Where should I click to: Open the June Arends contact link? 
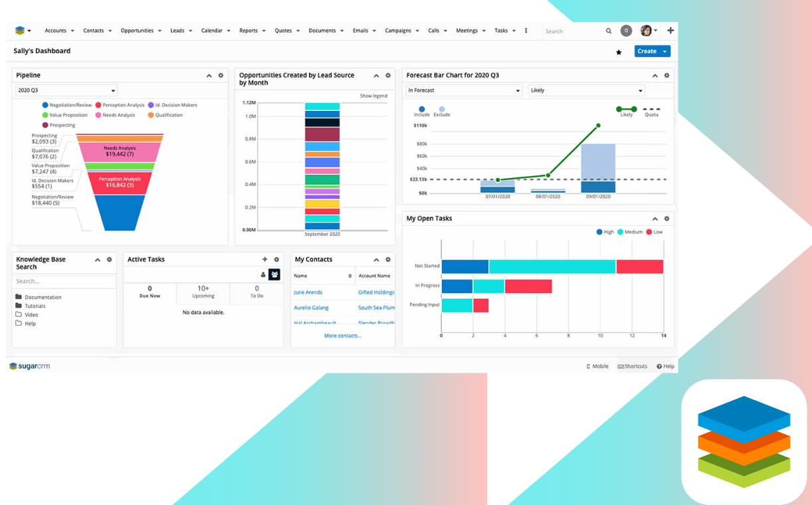pos(308,292)
